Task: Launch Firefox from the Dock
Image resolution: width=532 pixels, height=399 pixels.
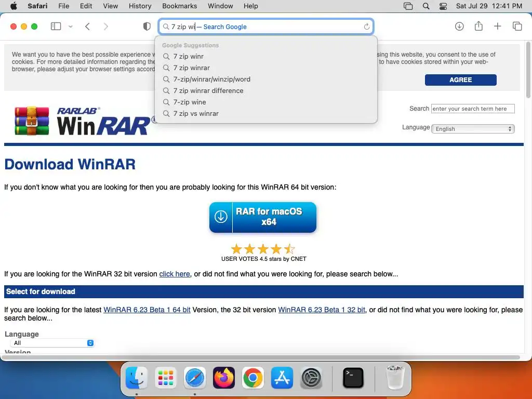Action: (x=224, y=378)
